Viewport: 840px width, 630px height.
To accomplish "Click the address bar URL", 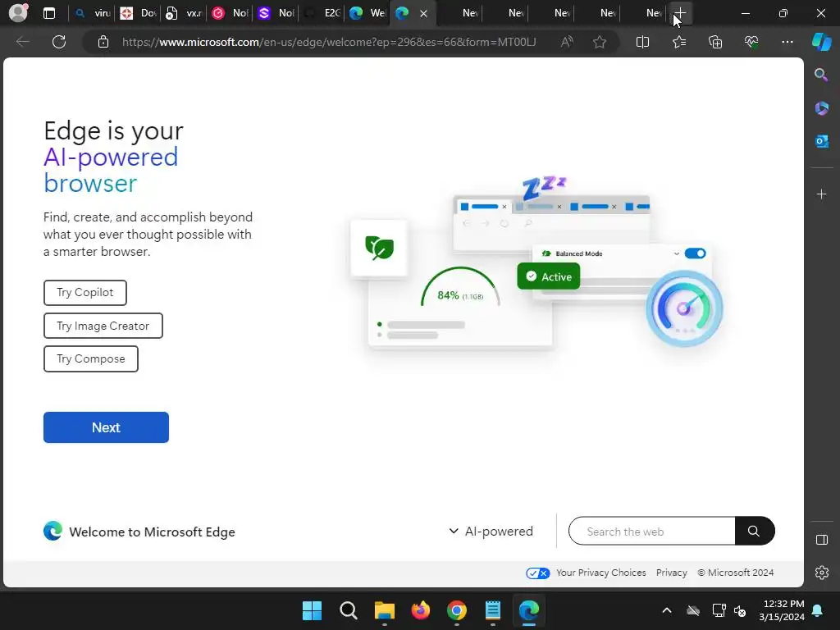I will [329, 42].
